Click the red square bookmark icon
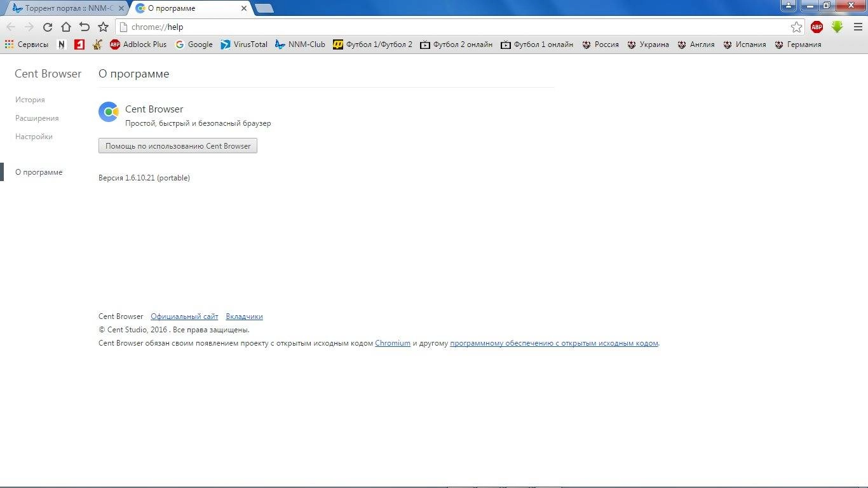Viewport: 868px width, 488px height. pos(79,44)
